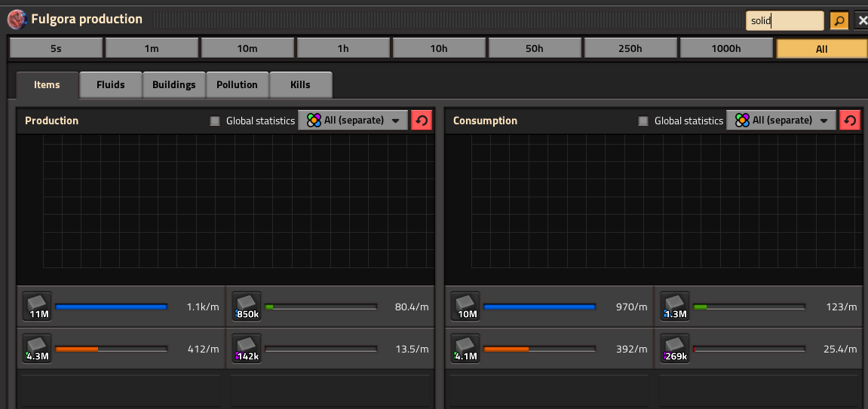Reset Production statistics with red arrow button
The image size is (868, 409).
pyautogui.click(x=422, y=121)
